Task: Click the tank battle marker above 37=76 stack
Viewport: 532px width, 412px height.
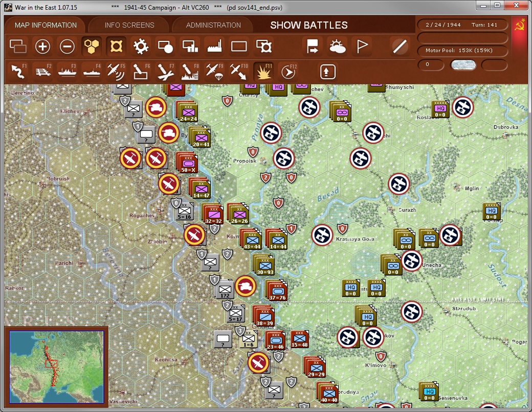Action: click(246, 286)
